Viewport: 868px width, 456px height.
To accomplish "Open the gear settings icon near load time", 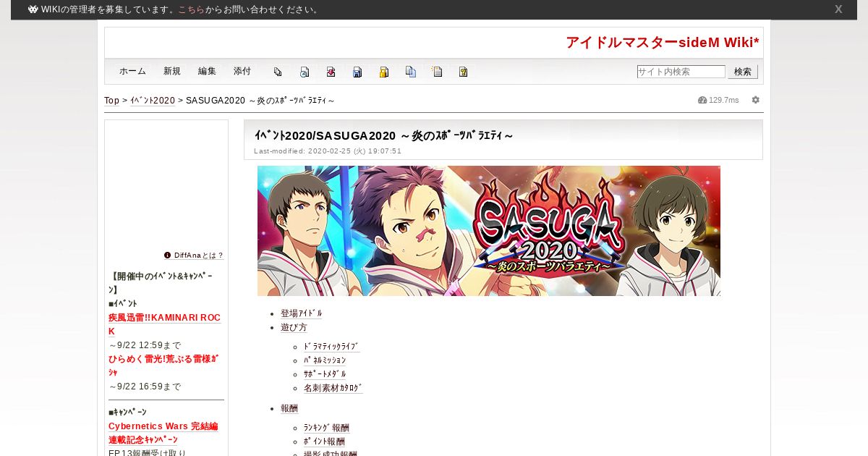I will click(756, 100).
